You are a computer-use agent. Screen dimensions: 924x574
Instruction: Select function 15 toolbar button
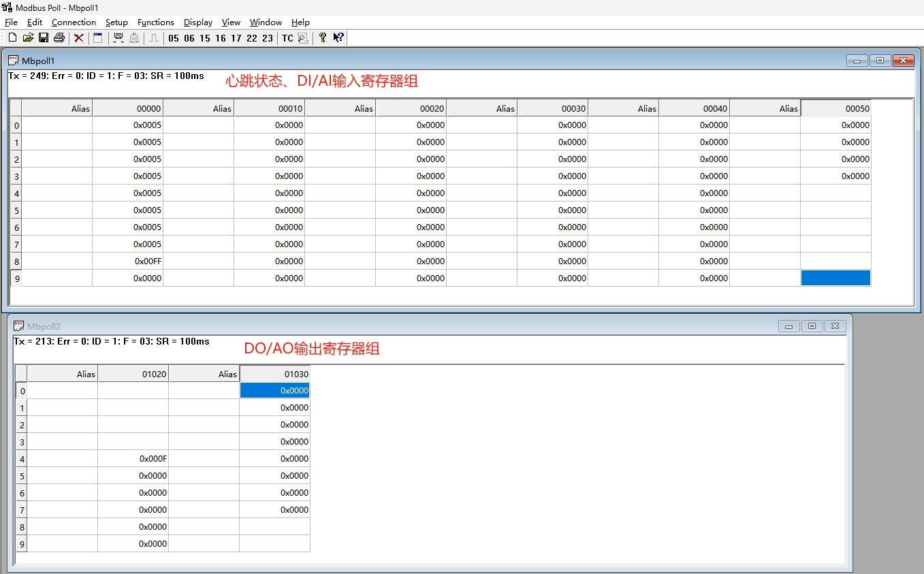pos(205,38)
